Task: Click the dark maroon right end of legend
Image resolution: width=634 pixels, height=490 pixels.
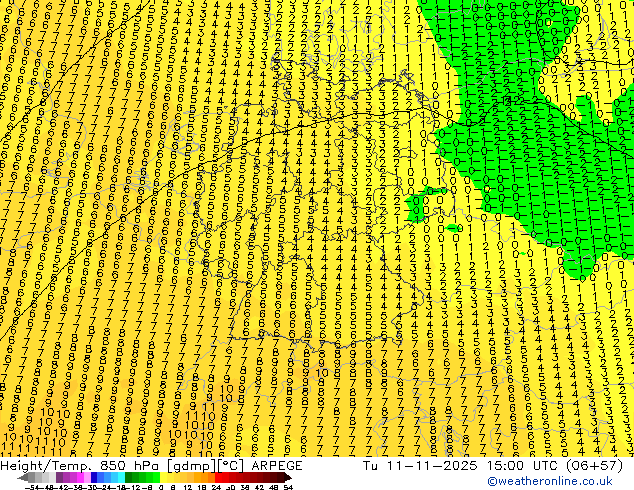Action: point(287,478)
